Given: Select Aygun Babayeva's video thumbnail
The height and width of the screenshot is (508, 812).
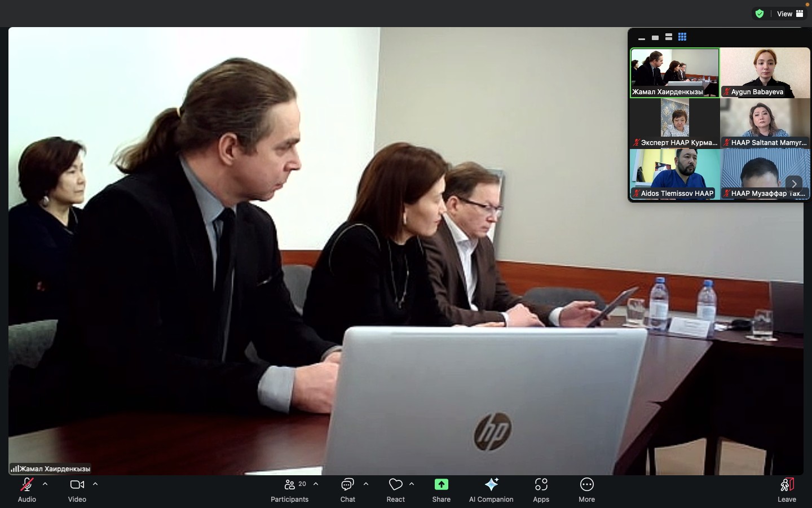Looking at the screenshot, I should click(765, 72).
